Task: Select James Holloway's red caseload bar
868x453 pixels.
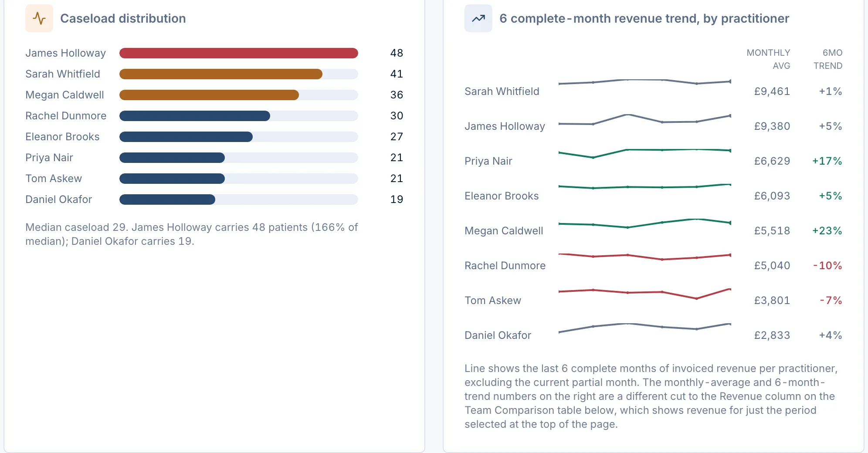Action: coord(239,53)
